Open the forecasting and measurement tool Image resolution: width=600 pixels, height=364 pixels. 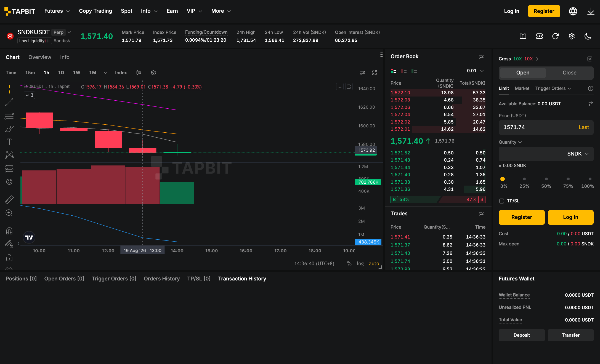tap(9, 168)
